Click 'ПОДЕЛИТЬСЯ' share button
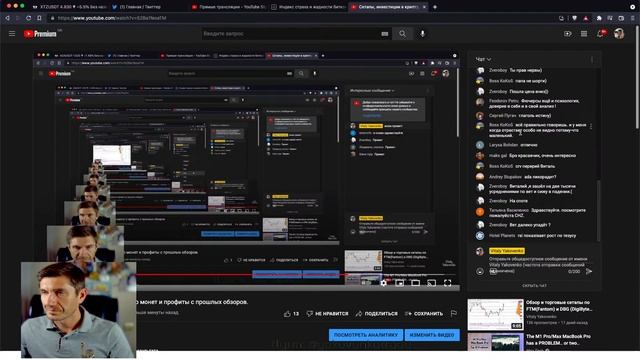The width and height of the screenshot is (640, 360). pos(376,313)
